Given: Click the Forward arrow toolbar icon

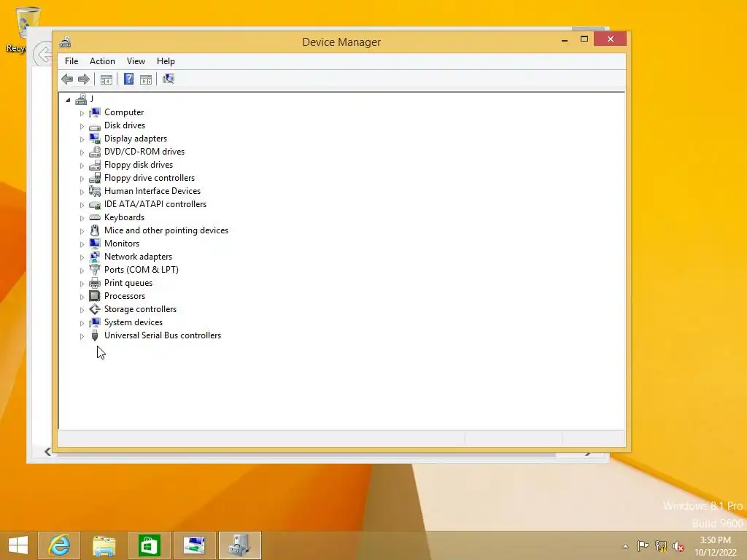Looking at the screenshot, I should 84,79.
